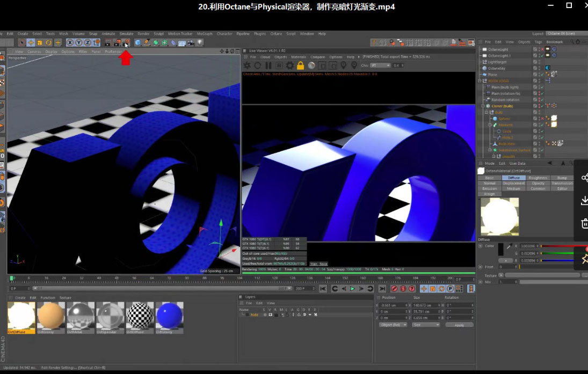Select the Rotate tool in the toolbar

(x=49, y=43)
